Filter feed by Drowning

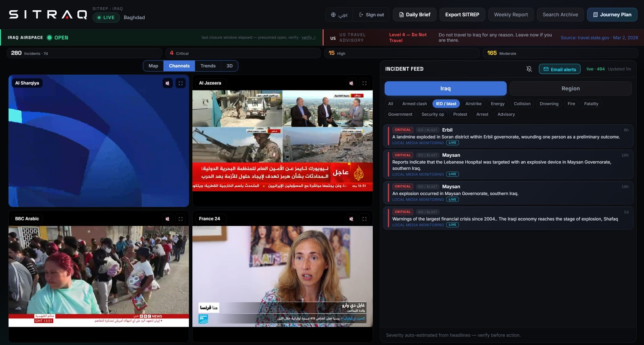click(549, 104)
